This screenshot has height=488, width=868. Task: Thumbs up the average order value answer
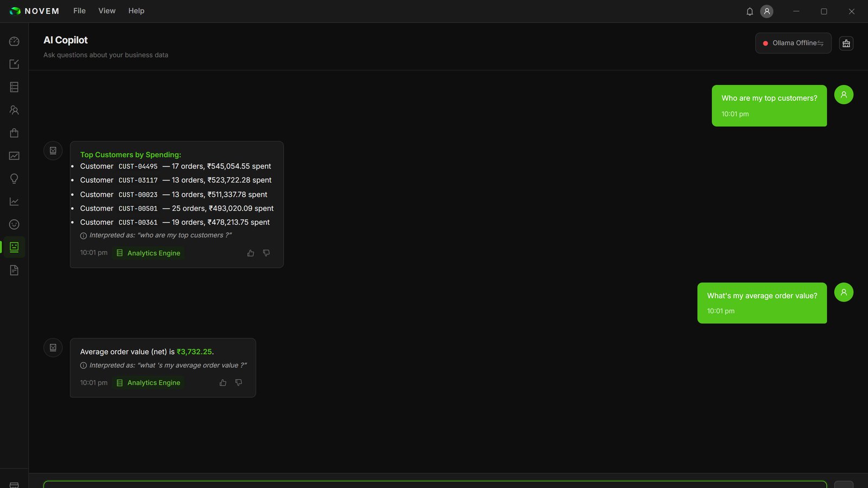click(x=223, y=383)
